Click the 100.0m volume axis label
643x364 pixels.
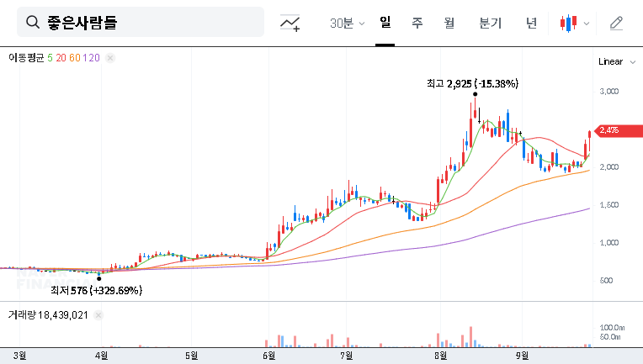tap(612, 328)
